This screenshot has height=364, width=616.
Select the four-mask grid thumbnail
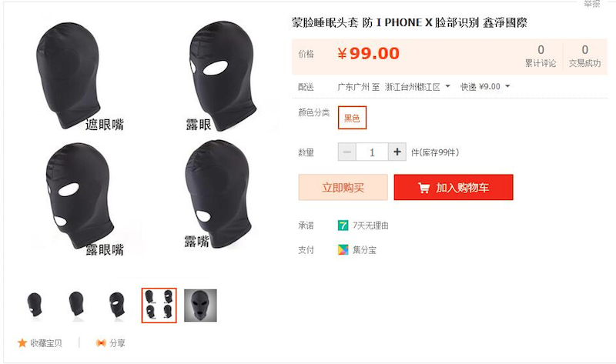pyautogui.click(x=159, y=306)
